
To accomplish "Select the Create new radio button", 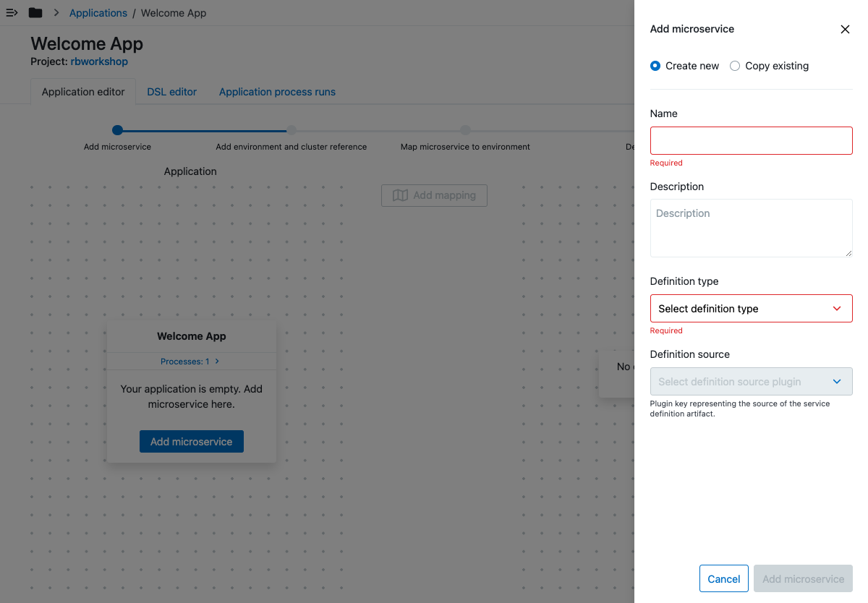I will [655, 66].
